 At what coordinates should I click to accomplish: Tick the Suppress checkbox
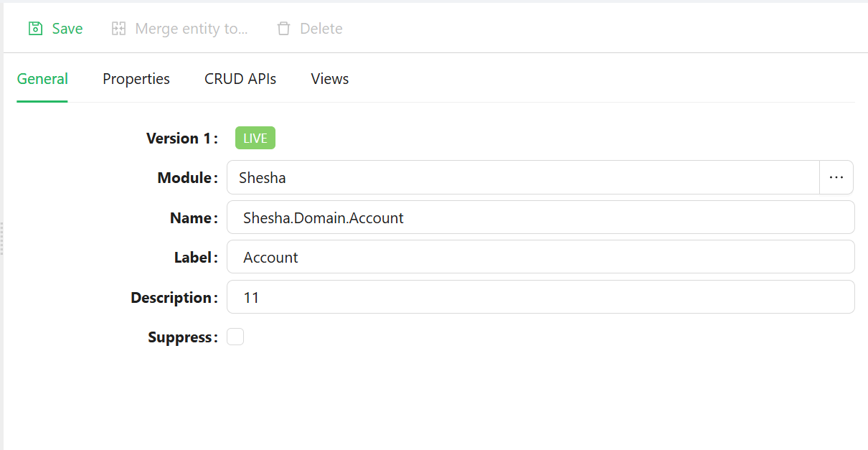coord(235,337)
